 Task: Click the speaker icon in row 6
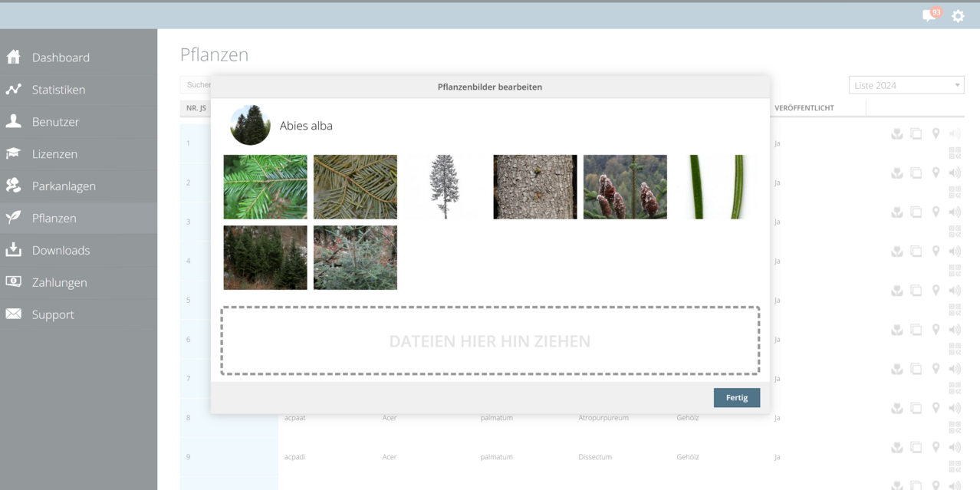pyautogui.click(x=955, y=330)
